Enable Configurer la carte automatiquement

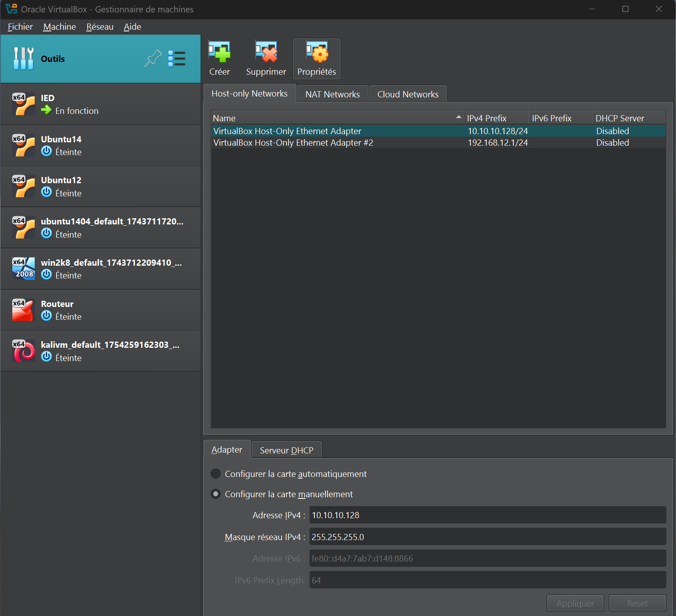pyautogui.click(x=216, y=474)
